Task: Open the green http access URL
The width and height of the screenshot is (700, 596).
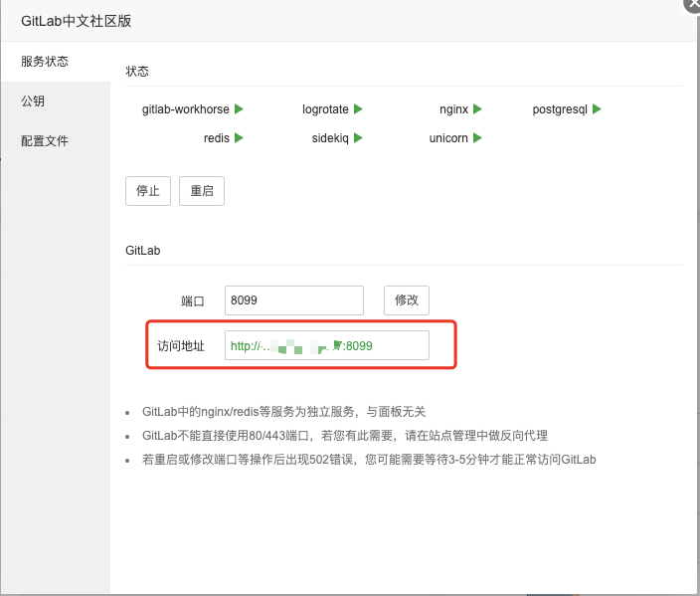Action: 300,346
